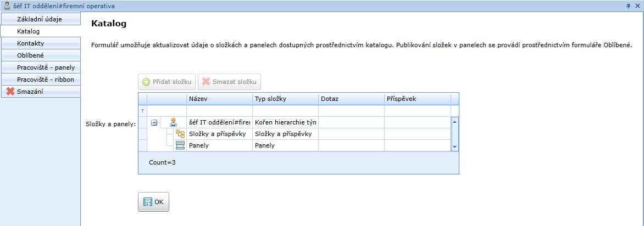
Task: Click the folders icon for Složky a příspěvky
Action: tap(180, 134)
